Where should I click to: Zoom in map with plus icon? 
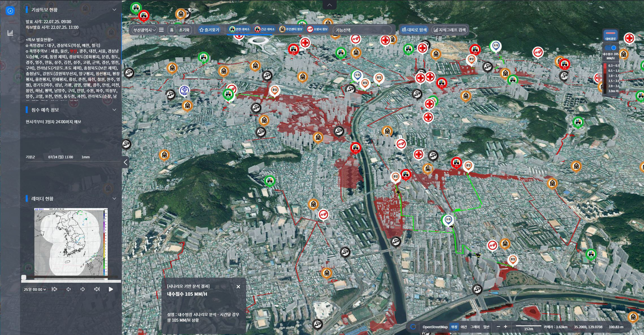tap(505, 327)
